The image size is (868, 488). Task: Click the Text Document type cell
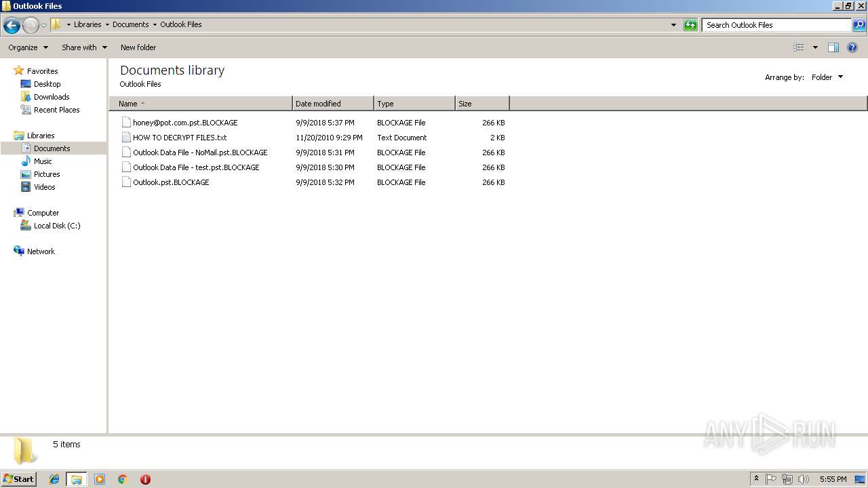[x=402, y=138]
